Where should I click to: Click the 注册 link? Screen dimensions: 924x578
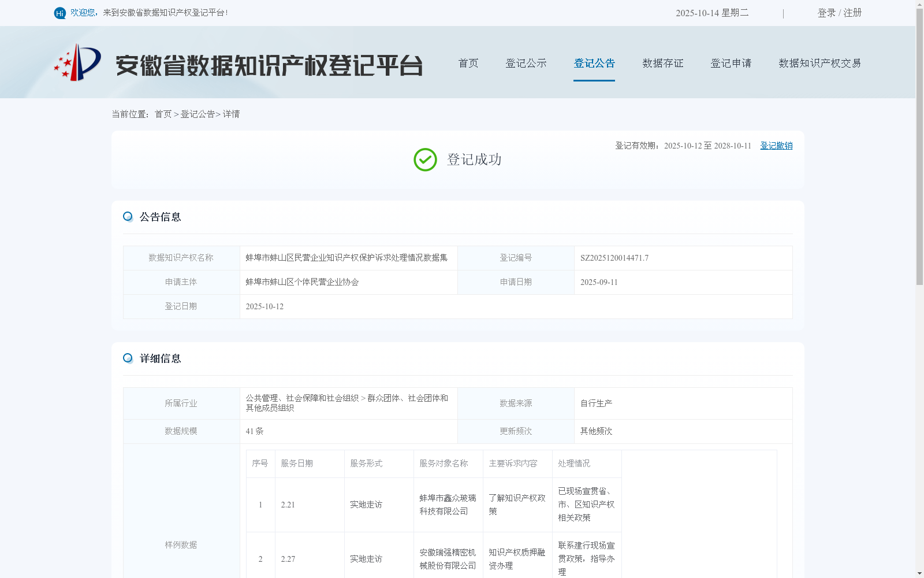click(x=852, y=13)
